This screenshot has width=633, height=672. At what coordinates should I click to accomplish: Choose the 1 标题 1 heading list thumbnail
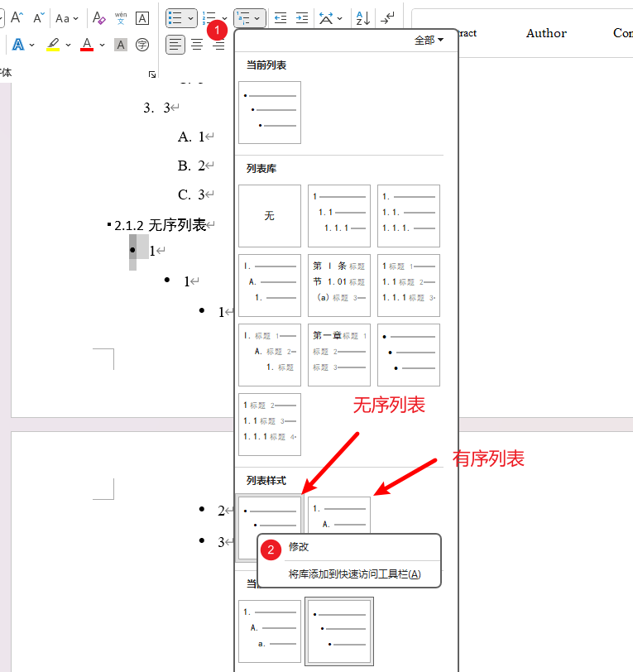(x=409, y=286)
